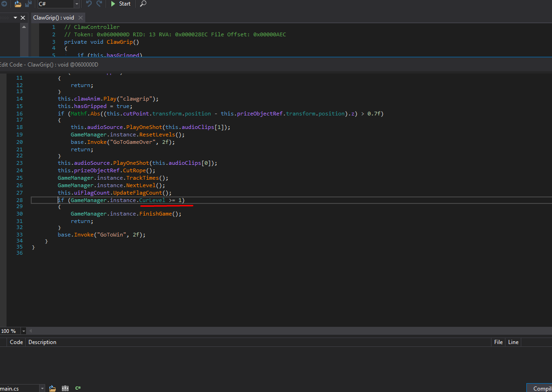This screenshot has width=552, height=392.
Task: Click FinishGame on line 30
Action: point(155,214)
